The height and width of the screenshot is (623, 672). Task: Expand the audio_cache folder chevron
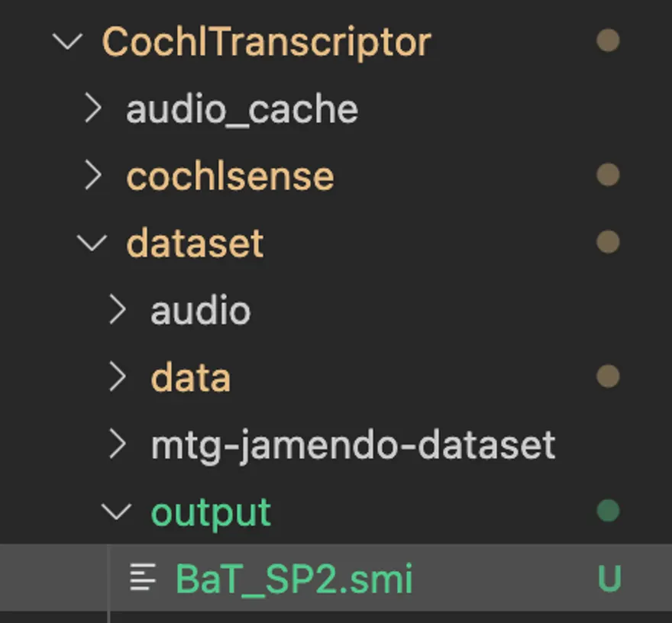tap(93, 109)
